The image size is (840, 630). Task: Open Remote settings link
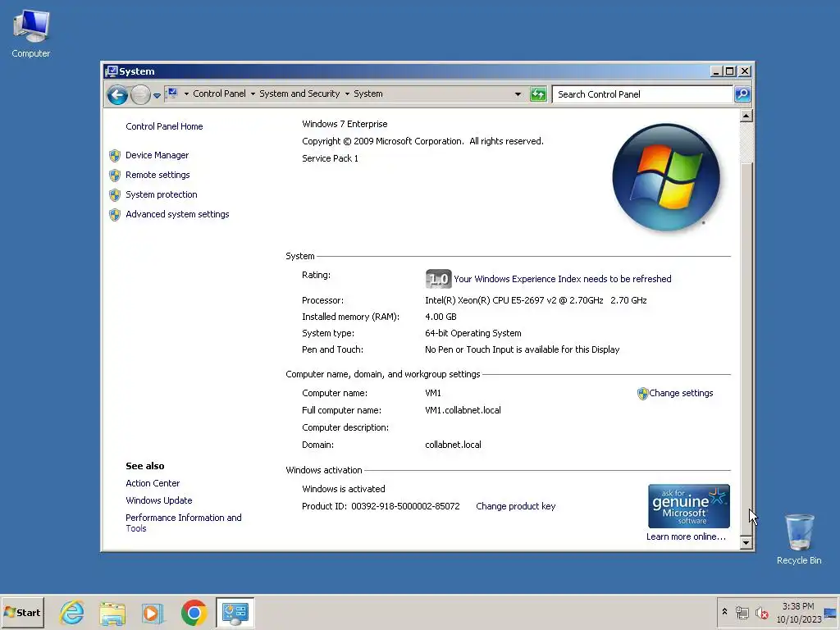coord(157,176)
